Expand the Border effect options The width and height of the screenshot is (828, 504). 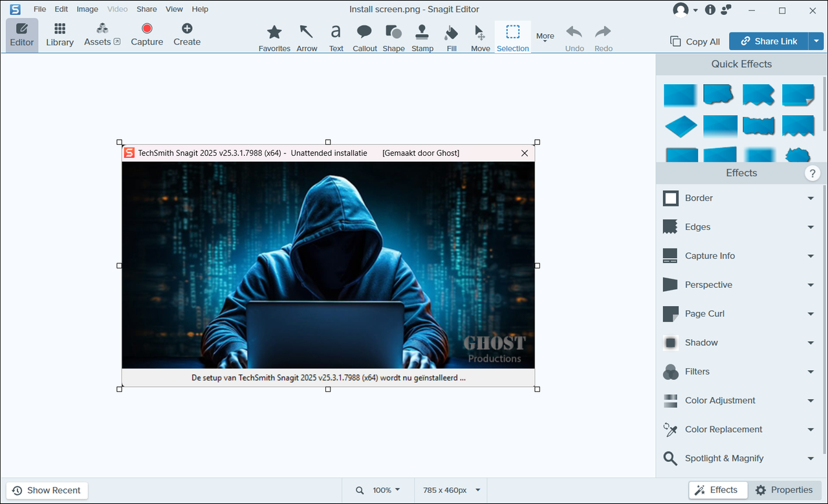pyautogui.click(x=811, y=198)
